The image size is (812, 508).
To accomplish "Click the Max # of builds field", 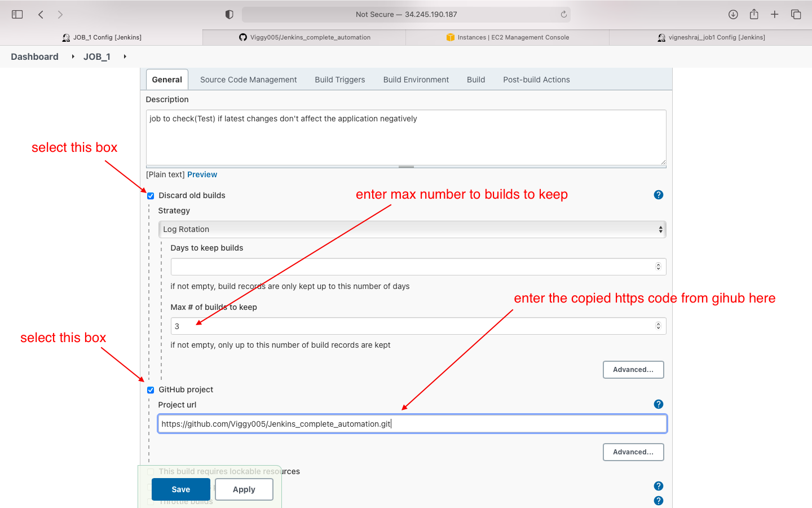I will (x=418, y=326).
